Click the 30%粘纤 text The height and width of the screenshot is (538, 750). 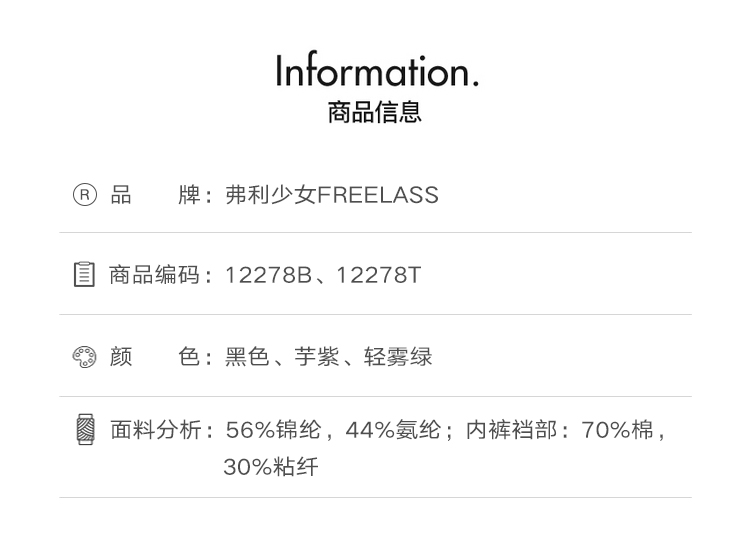tap(270, 467)
